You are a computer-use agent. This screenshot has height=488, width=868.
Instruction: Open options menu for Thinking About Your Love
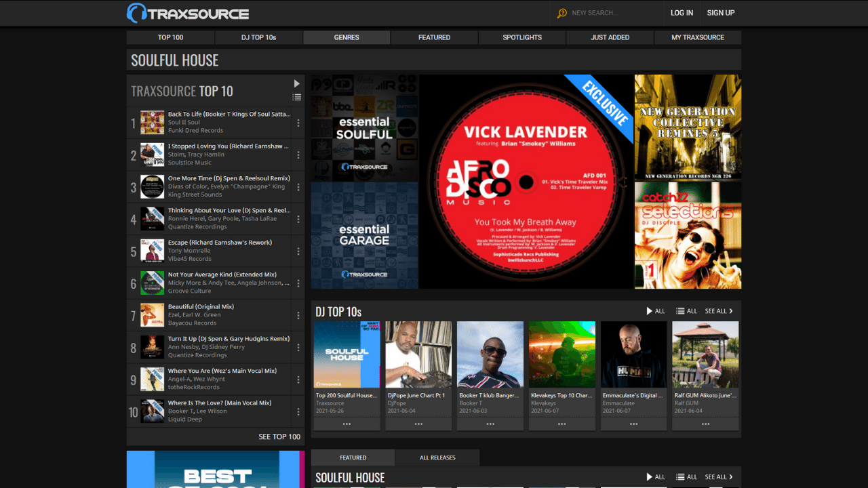pos(298,220)
